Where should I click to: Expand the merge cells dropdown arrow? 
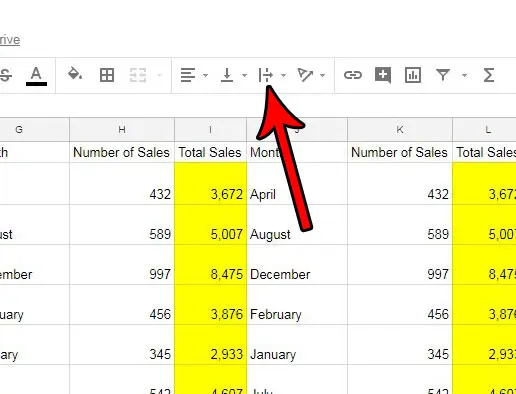(160, 75)
